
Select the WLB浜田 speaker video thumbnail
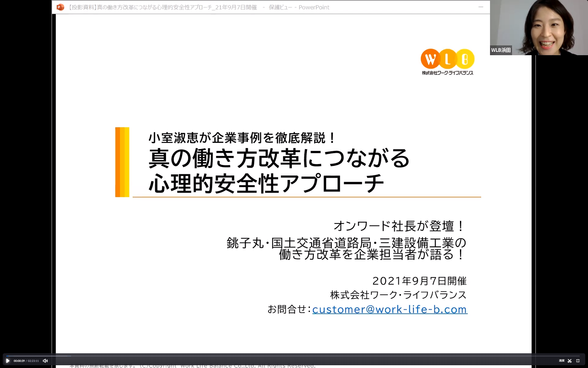(539, 28)
